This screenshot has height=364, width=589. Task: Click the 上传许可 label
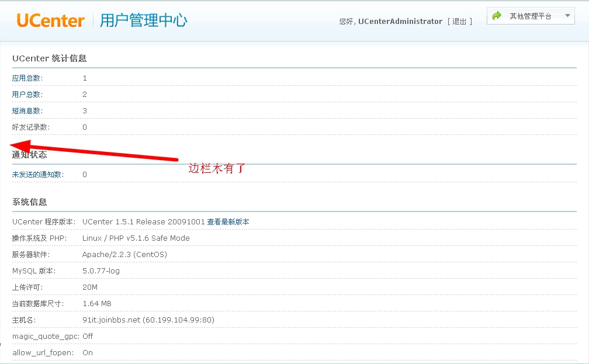pos(27,287)
